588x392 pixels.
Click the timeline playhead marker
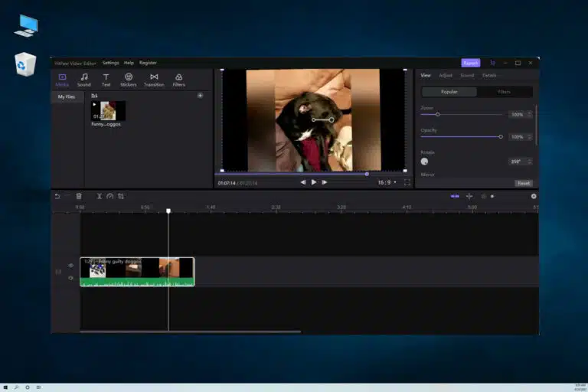168,211
